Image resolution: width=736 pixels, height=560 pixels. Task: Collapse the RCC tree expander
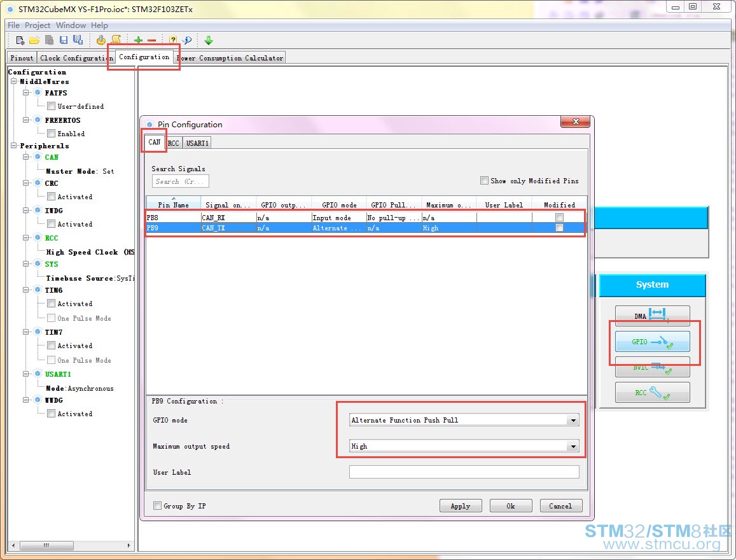[26, 237]
